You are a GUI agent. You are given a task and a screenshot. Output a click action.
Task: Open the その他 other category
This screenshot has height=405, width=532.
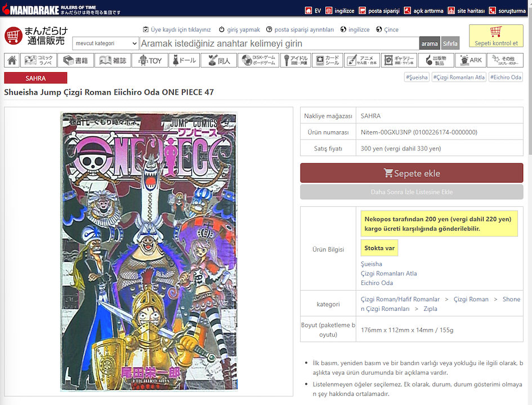tap(505, 60)
